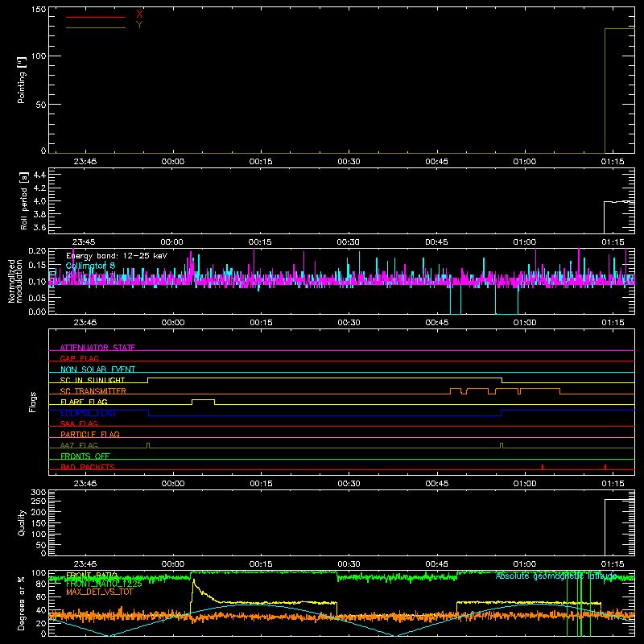Select the Y legend label in Pointing plot
Image resolution: width=644 pixels, height=644 pixels.
139,25
